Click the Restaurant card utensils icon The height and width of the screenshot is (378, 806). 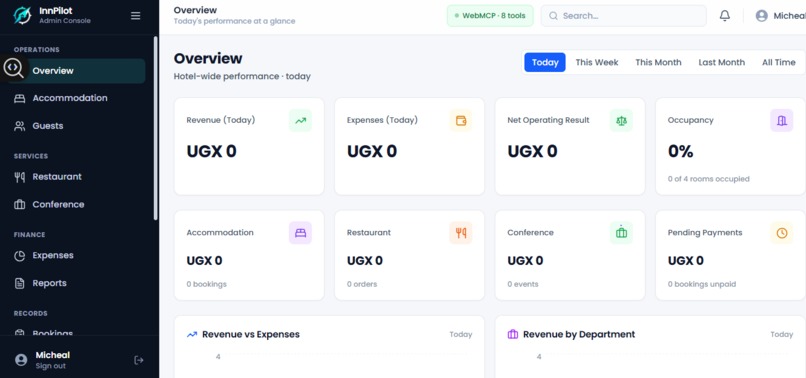[x=461, y=233]
